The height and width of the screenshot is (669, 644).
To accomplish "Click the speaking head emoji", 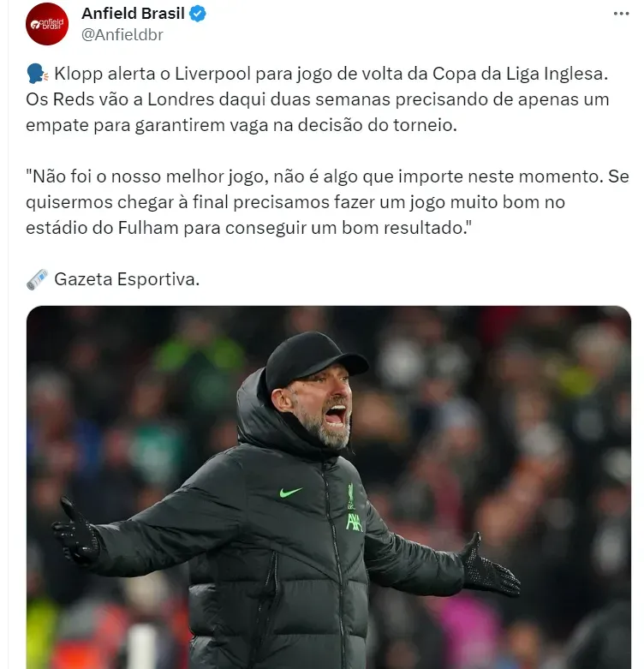I will [37, 74].
